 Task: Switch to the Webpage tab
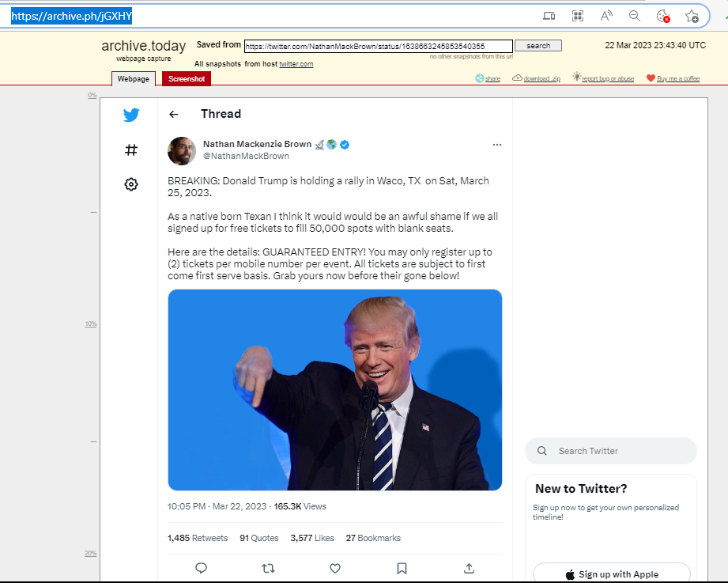click(x=134, y=79)
